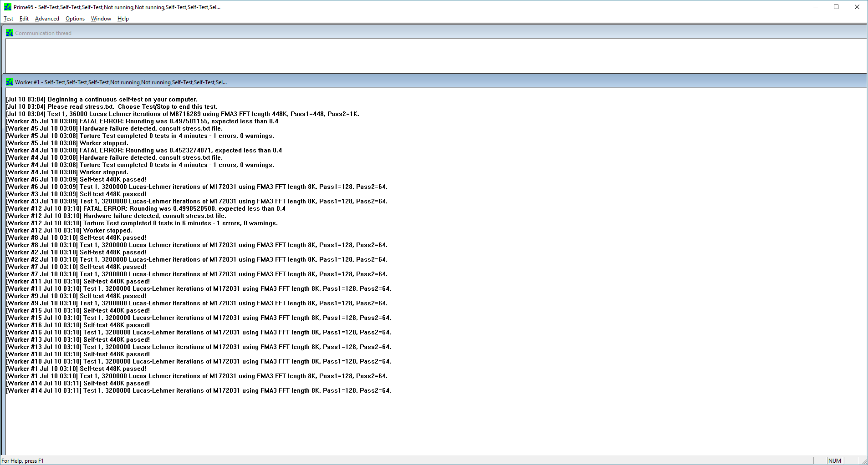868x465 pixels.
Task: Click Worker #12 'Worker stopped.' line
Action: [x=69, y=230]
